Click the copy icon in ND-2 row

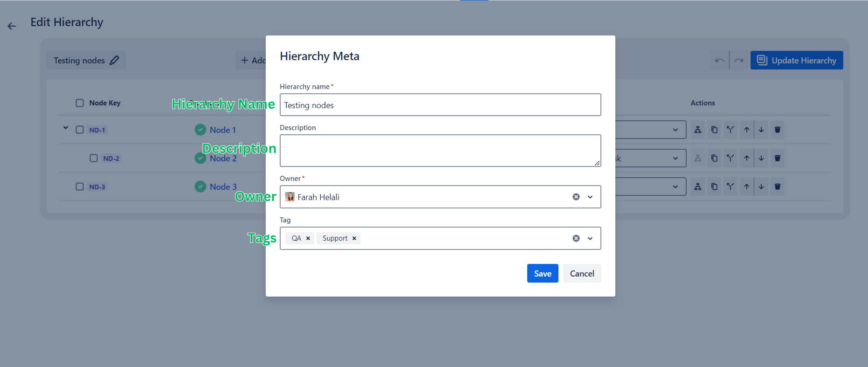pos(714,158)
